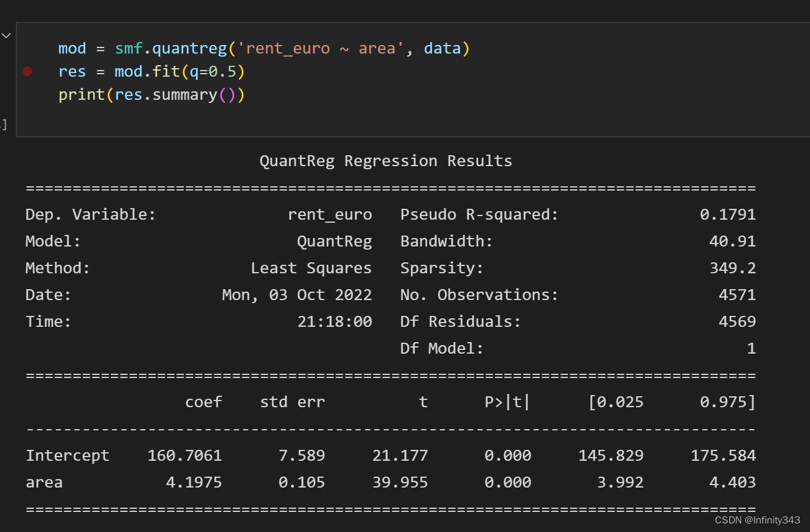
Task: Collapse the code cell using the left chevron
Action: pyautogui.click(x=6, y=36)
